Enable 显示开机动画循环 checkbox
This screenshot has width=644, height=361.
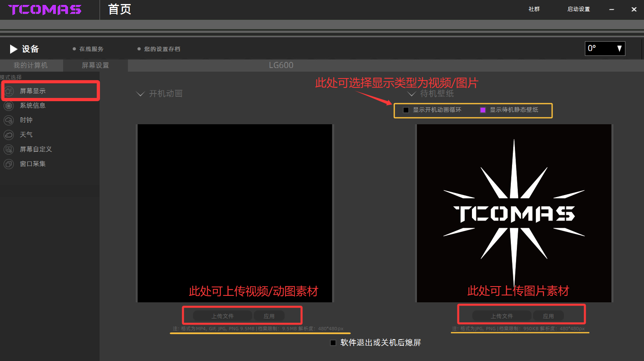point(406,110)
